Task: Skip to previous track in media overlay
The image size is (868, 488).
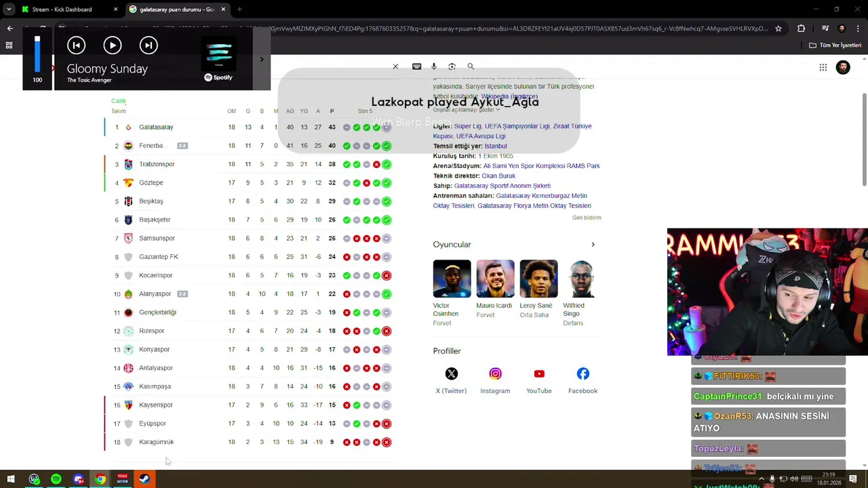Action: coord(76,45)
